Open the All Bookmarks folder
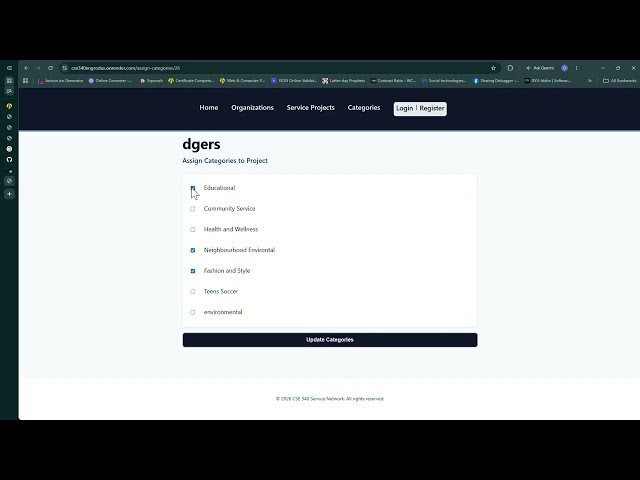 click(x=620, y=81)
